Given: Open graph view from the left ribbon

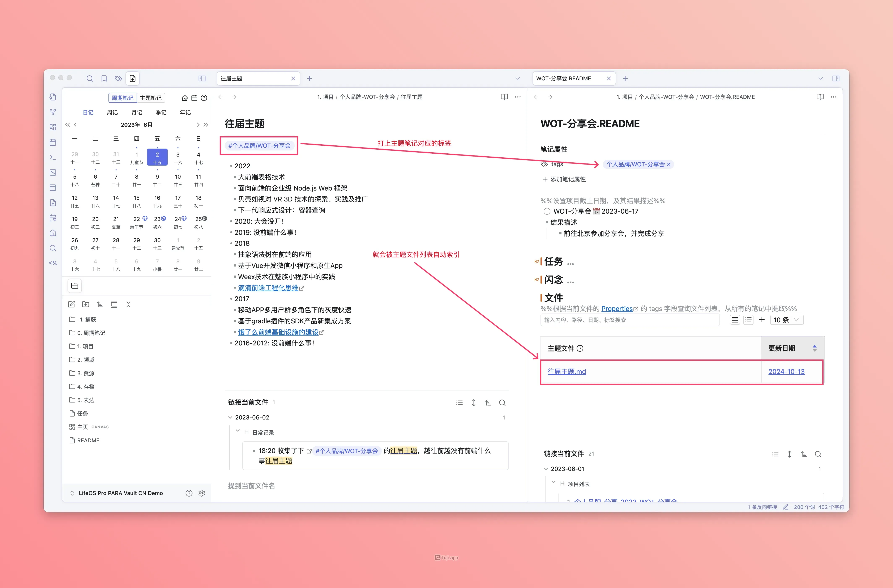Looking at the screenshot, I should coord(53,112).
